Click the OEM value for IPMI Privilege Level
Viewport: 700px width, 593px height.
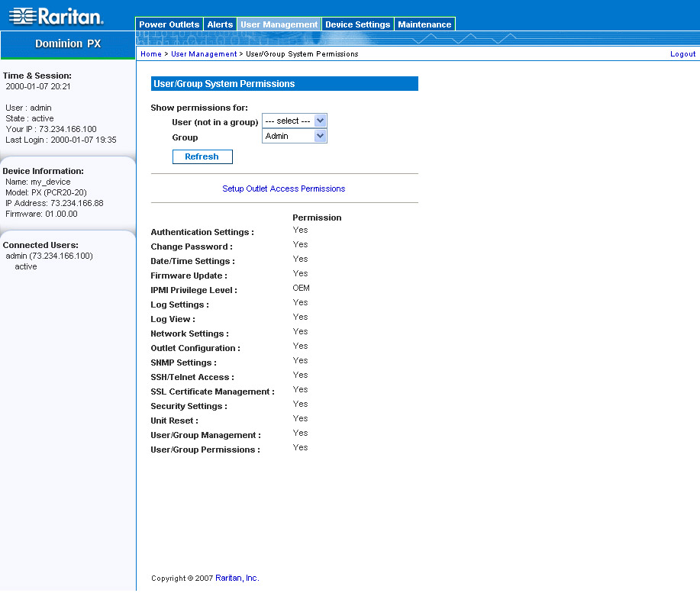[301, 288]
